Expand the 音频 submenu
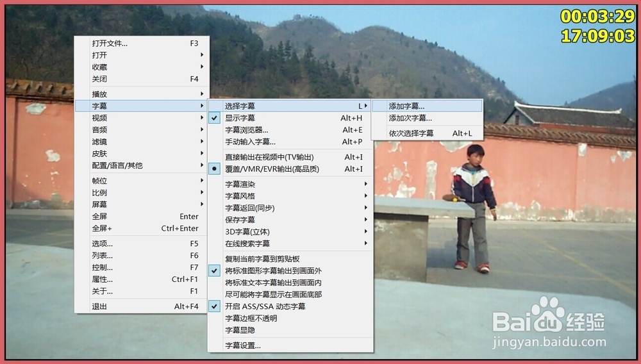Viewport: 641px width, 364px height. tap(142, 129)
